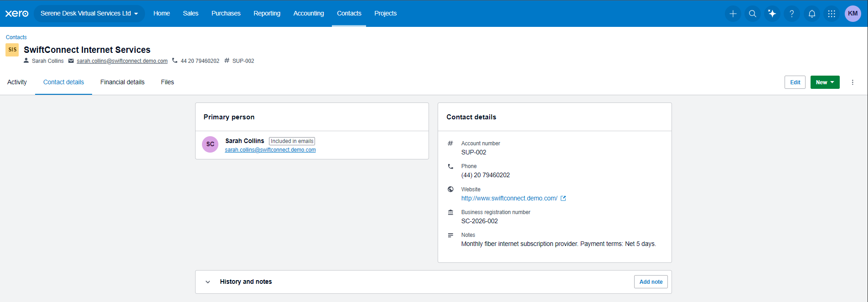Open the Projects menu
The image size is (868, 302).
pyautogui.click(x=386, y=14)
